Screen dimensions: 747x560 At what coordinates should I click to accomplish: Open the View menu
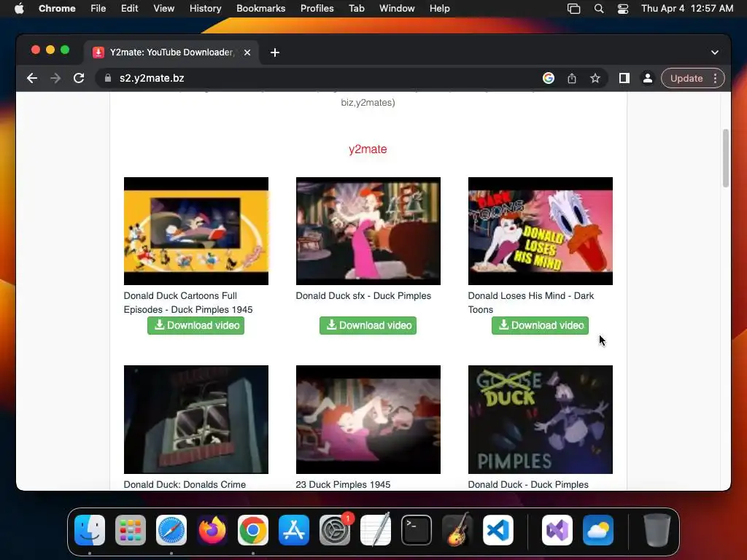click(x=163, y=9)
